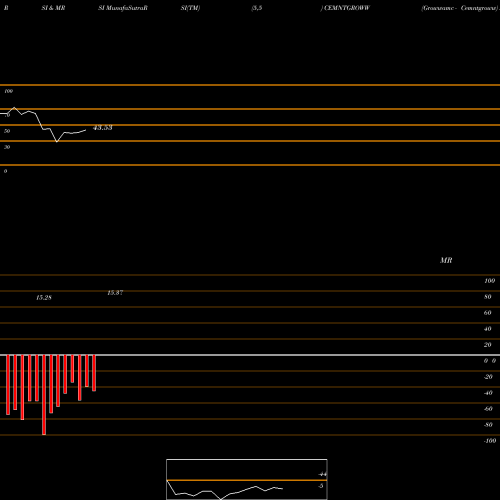Click the RSI line peak near the 70 level
Image resolution: width=500 pixels, height=500 pixels.
(14, 108)
